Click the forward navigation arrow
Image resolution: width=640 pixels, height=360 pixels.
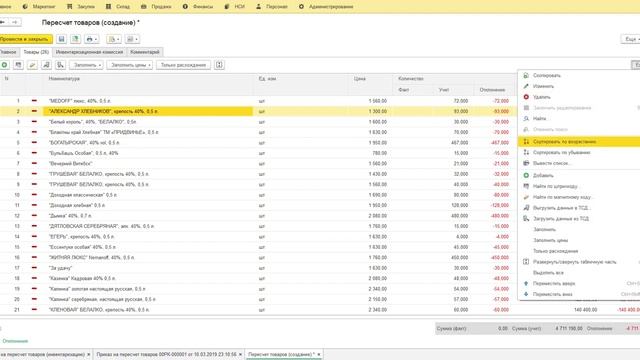[x=15, y=22]
